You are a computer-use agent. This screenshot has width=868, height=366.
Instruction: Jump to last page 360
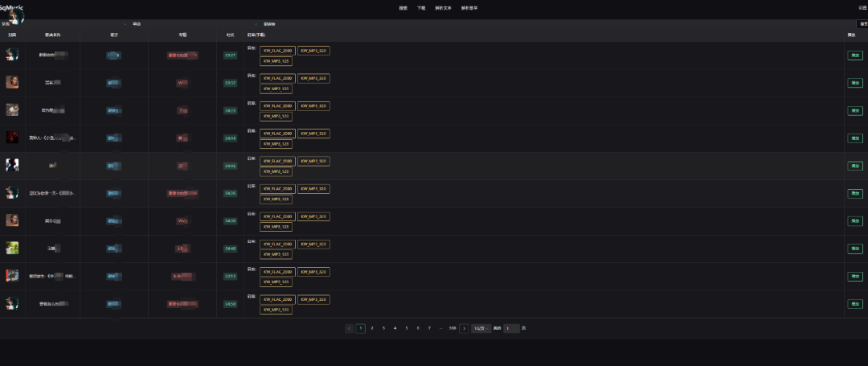click(x=452, y=328)
